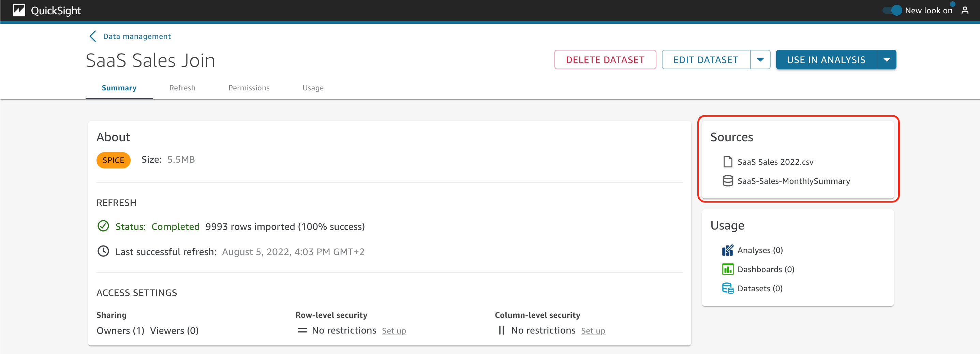Image resolution: width=980 pixels, height=354 pixels.
Task: Switch to the Refresh tab
Action: click(182, 88)
